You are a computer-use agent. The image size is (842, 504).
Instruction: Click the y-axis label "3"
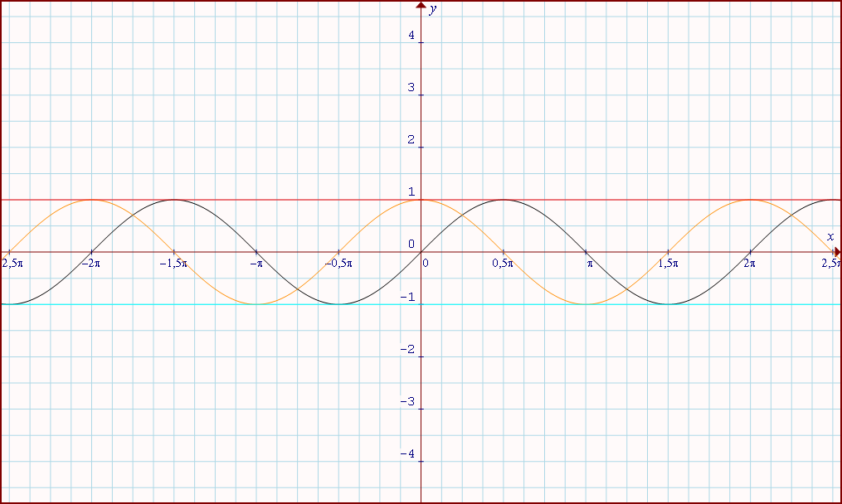(410, 87)
